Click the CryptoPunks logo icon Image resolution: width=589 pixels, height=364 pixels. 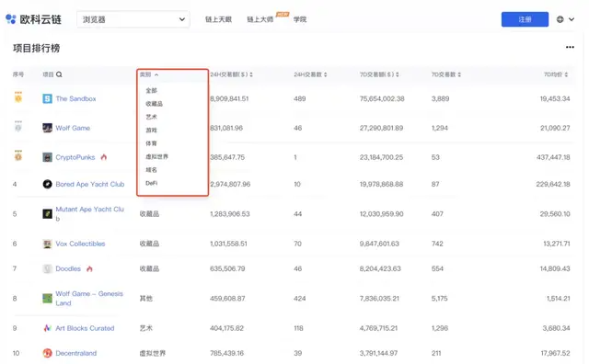[x=47, y=157]
